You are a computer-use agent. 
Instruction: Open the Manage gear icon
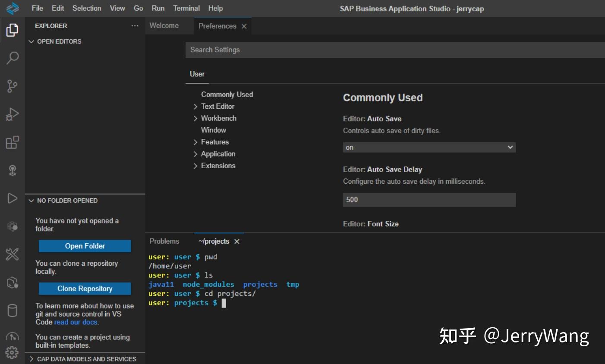tap(12, 353)
